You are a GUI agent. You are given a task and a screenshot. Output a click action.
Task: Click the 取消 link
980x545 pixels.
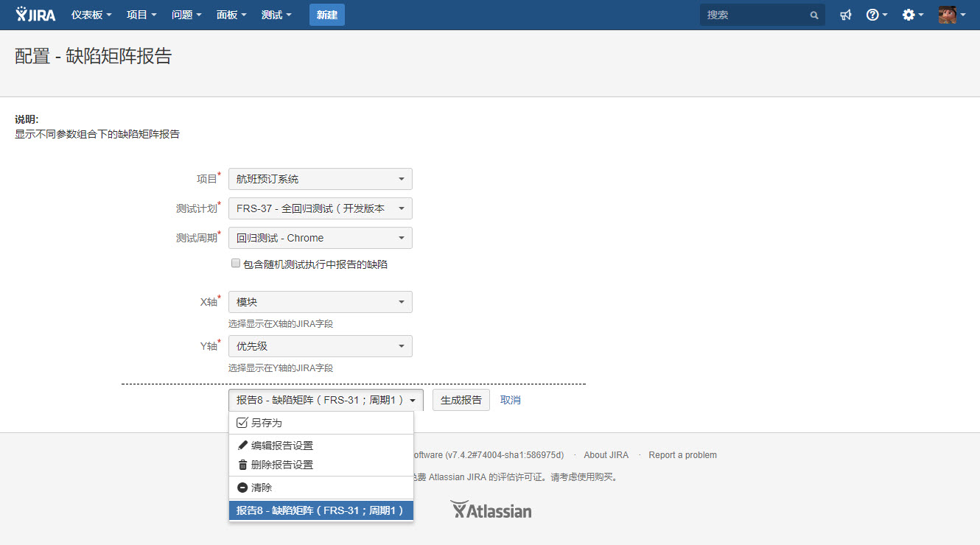point(511,400)
